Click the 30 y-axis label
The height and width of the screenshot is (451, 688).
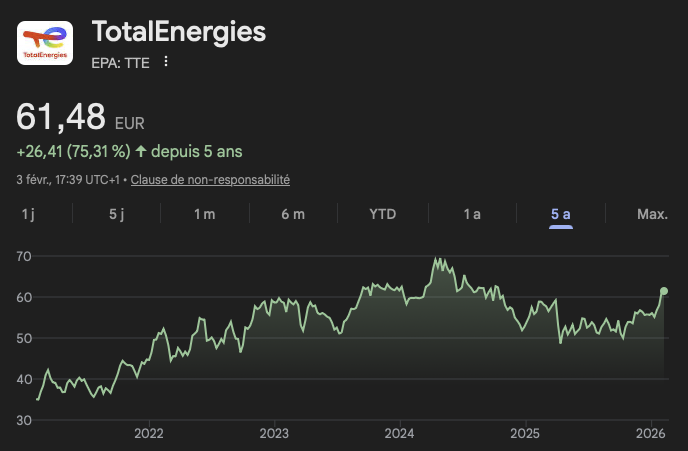[24, 420]
